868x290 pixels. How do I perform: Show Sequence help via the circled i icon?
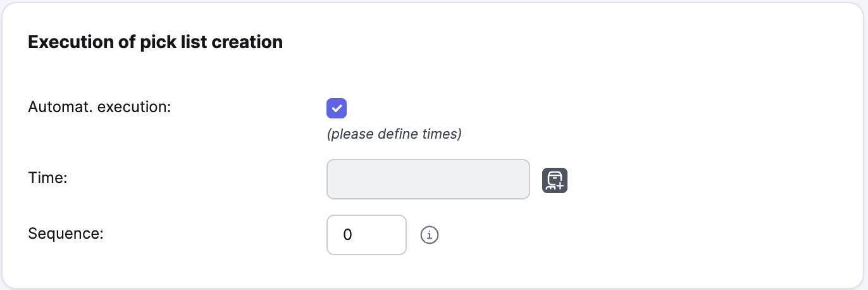coord(430,235)
